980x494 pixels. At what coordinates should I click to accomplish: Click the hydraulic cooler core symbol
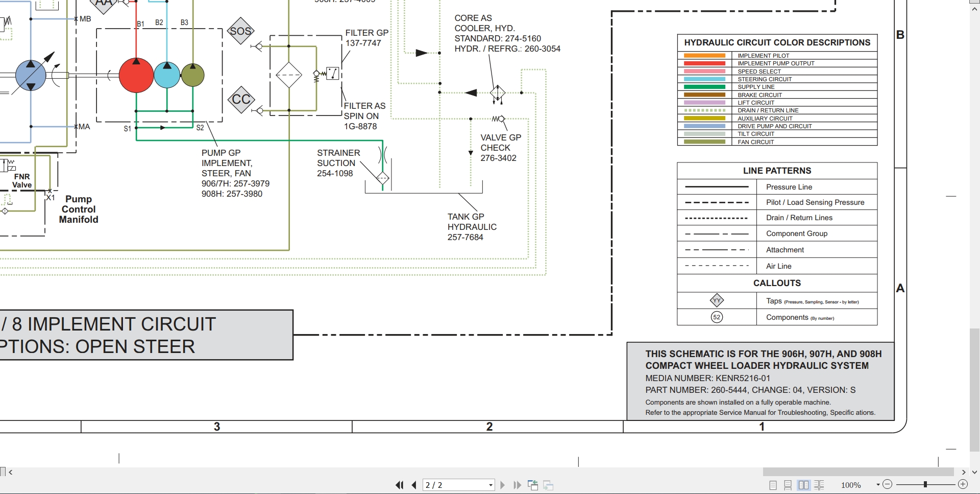pyautogui.click(x=498, y=93)
